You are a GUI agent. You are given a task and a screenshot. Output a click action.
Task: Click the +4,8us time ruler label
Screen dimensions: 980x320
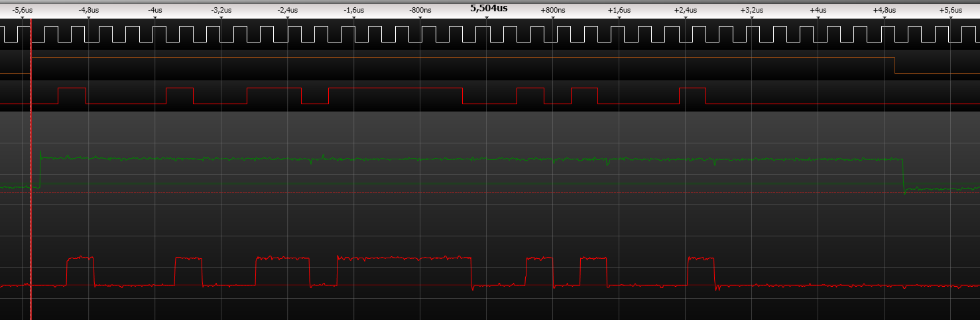pos(885,10)
